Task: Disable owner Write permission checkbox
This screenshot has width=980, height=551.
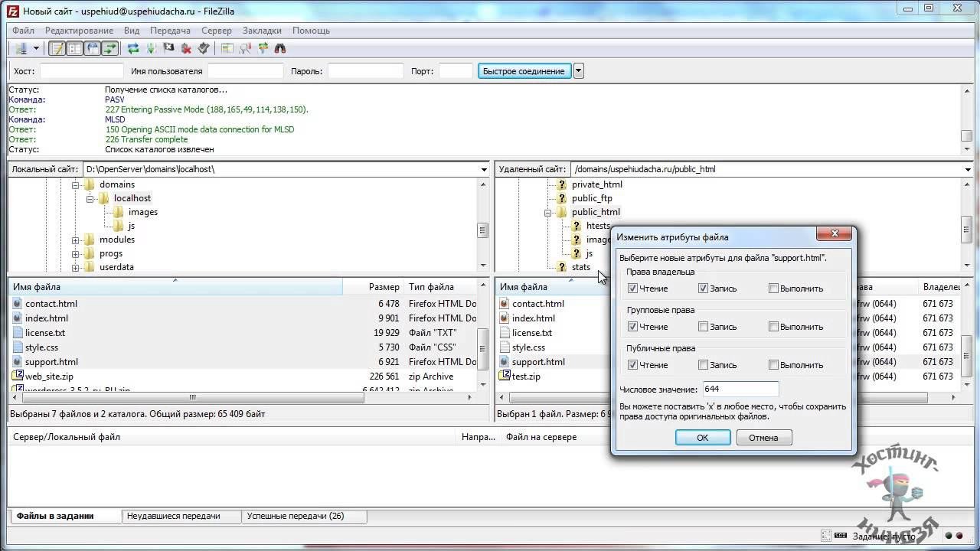Action: 703,289
